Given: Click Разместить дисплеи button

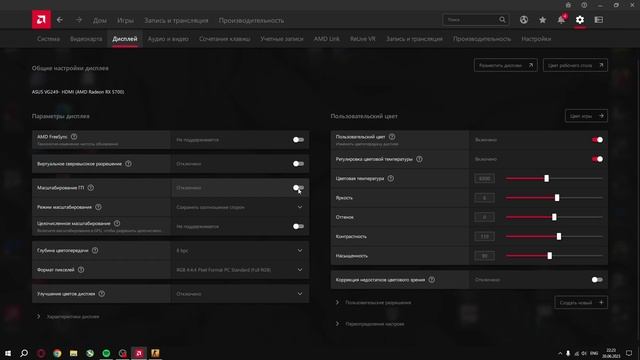Looking at the screenshot, I should coord(506,65).
